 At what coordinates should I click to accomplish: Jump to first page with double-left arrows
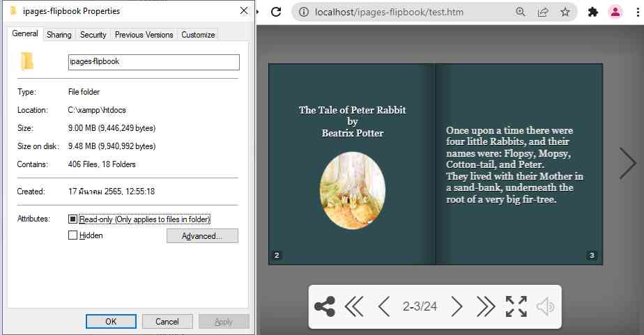coord(354,306)
